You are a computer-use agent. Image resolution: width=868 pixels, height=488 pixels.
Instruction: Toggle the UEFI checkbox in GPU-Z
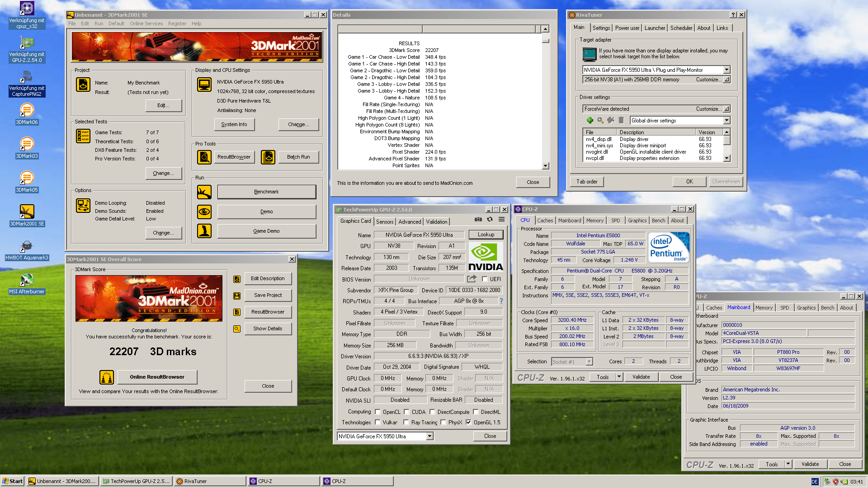coord(485,279)
